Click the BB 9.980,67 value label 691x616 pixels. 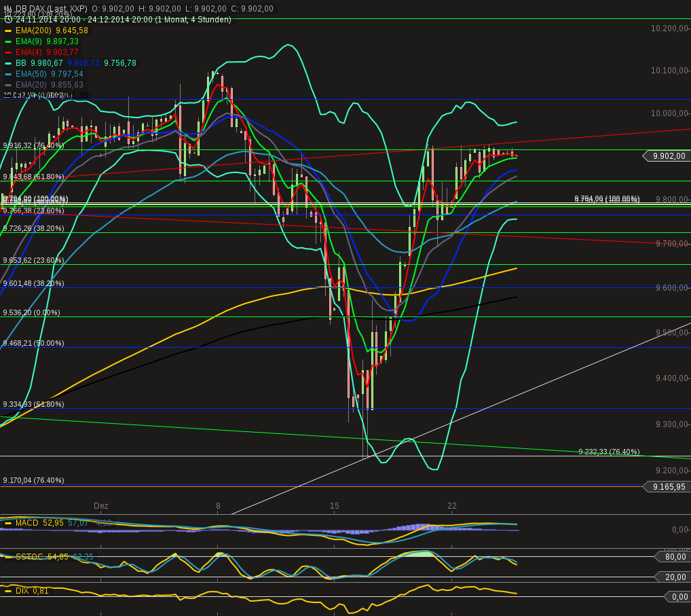coord(39,63)
